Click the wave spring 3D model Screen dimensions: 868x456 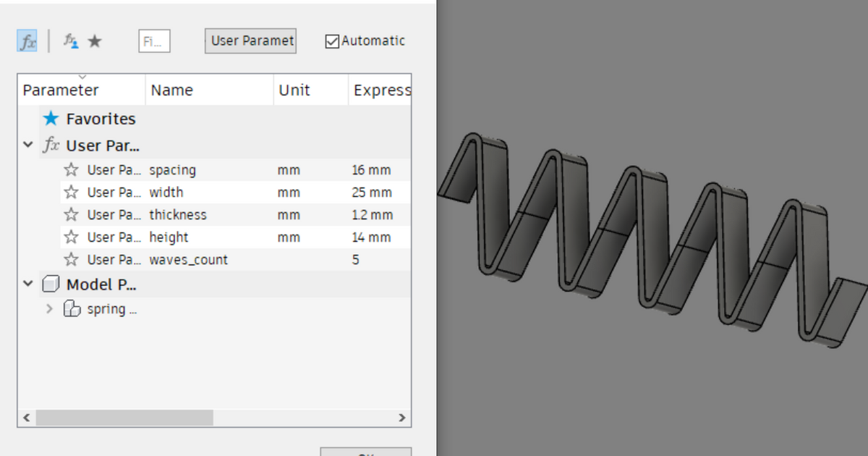(x=651, y=239)
